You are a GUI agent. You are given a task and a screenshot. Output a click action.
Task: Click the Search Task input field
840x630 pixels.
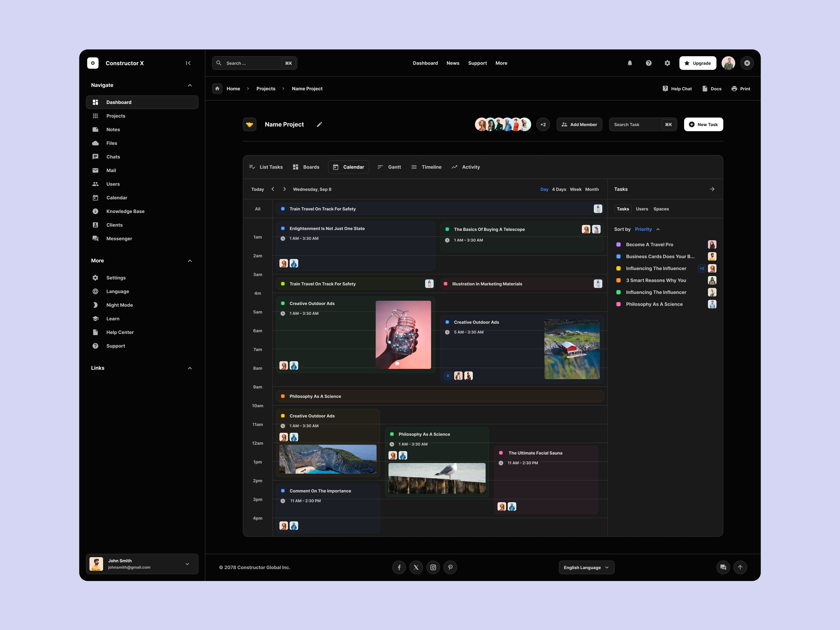643,125
